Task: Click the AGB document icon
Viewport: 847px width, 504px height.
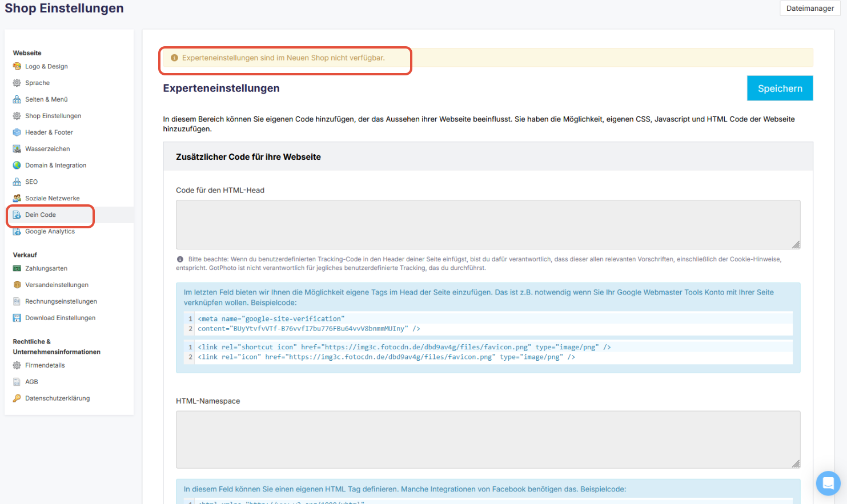Action: tap(17, 382)
